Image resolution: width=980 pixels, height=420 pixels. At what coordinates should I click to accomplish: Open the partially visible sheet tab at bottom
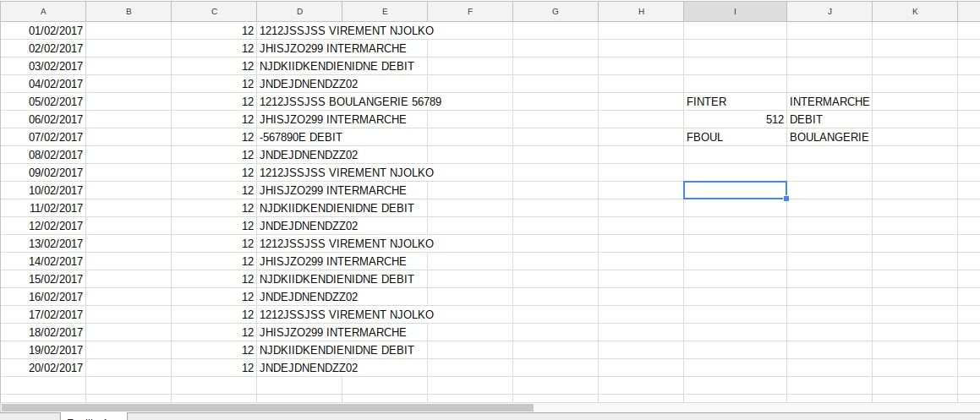pyautogui.click(x=93, y=417)
